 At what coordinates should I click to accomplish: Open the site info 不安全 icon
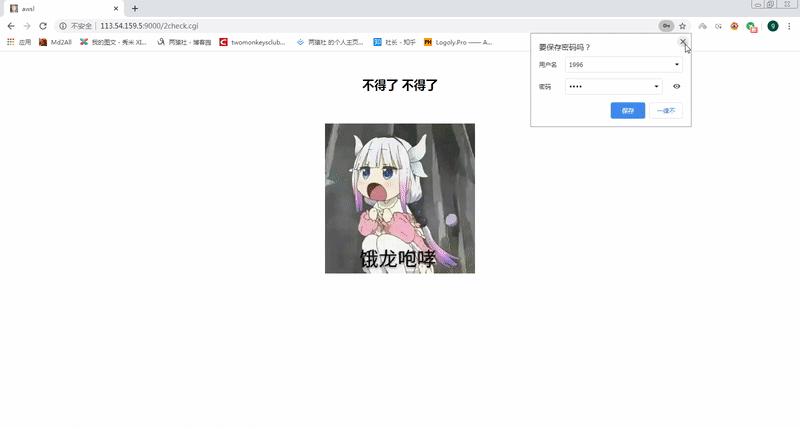pyautogui.click(x=63, y=26)
